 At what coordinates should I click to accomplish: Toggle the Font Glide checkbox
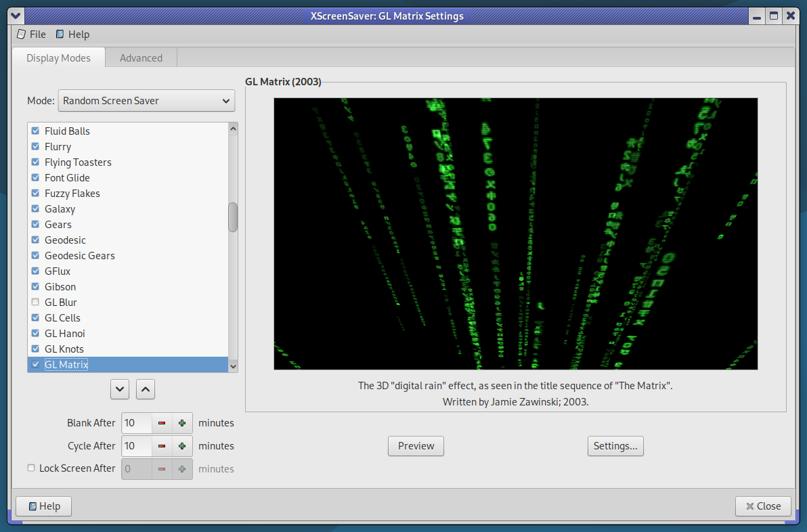(35, 177)
